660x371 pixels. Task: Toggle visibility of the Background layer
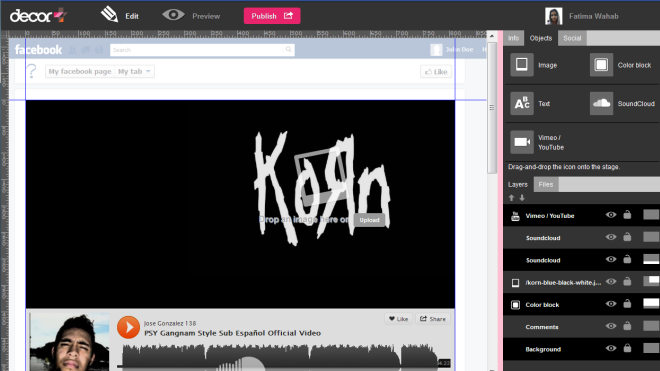(611, 348)
